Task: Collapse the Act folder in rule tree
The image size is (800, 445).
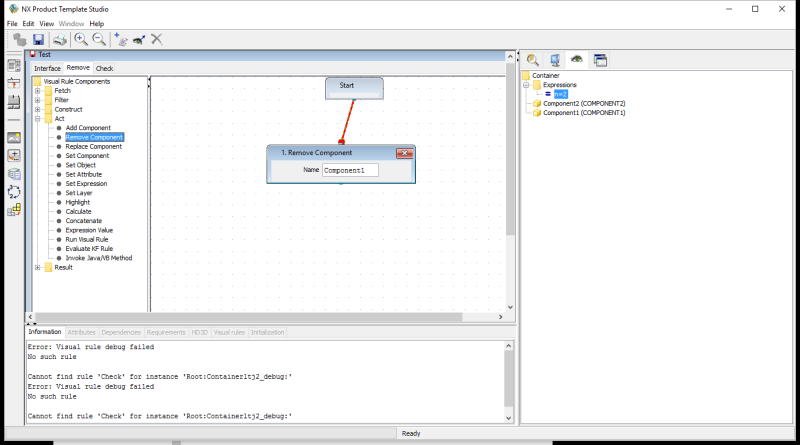Action: pos(37,118)
